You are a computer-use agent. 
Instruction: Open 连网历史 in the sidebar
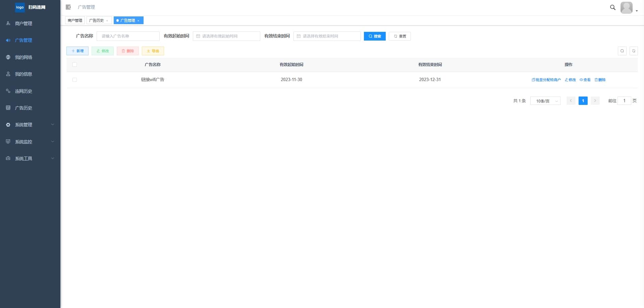tap(30, 91)
